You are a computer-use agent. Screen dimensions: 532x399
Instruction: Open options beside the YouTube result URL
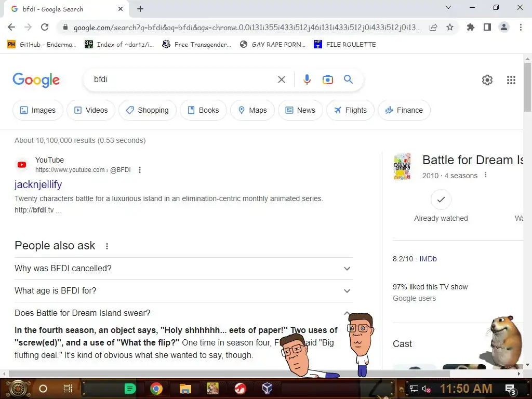140,170
